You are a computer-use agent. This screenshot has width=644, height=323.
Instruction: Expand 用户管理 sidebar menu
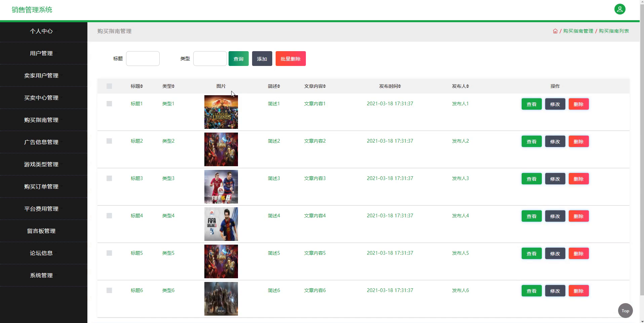pyautogui.click(x=44, y=53)
